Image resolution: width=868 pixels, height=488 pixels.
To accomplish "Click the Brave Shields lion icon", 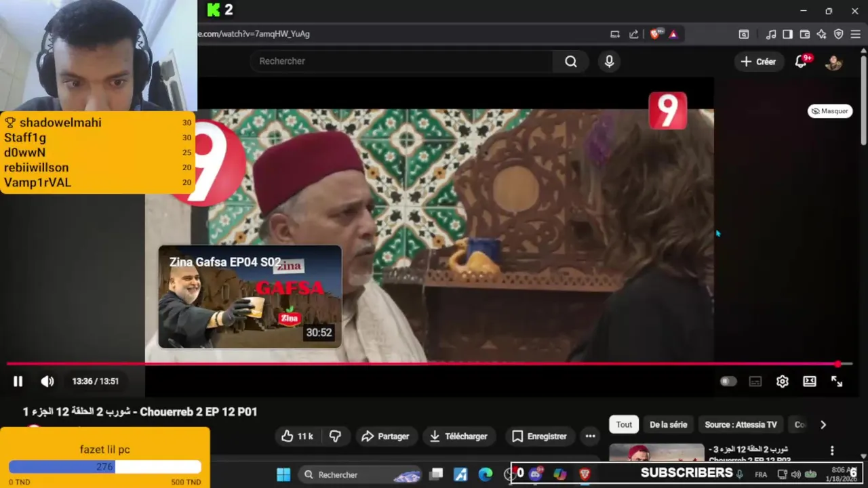I will tap(655, 34).
